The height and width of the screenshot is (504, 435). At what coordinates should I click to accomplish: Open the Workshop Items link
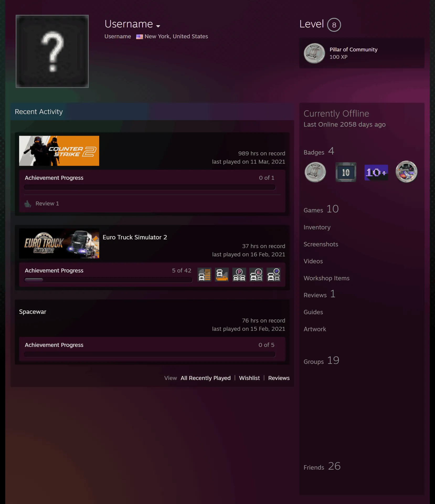(326, 278)
